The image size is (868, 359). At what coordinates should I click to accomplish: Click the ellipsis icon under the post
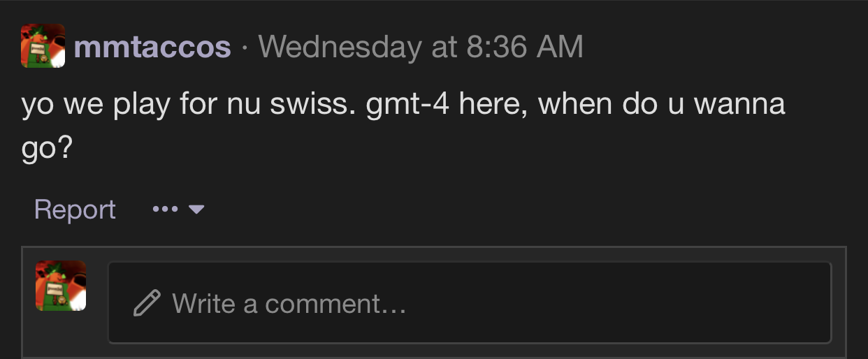165,210
